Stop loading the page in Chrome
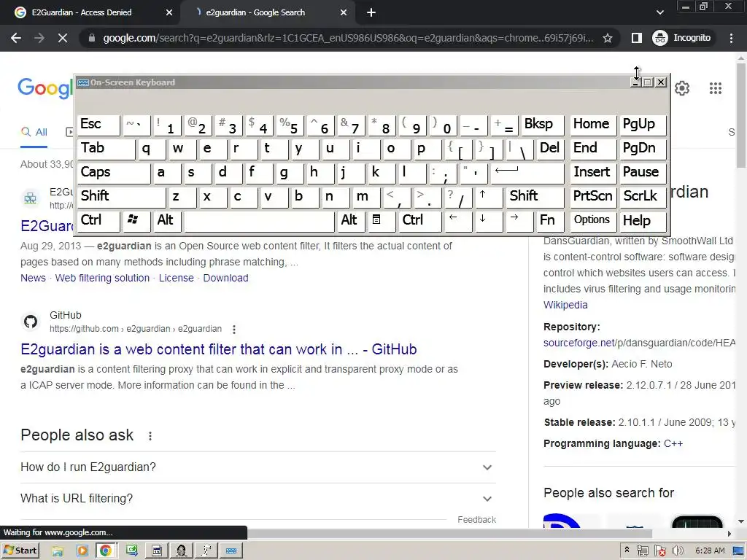Screen dimensions: 747x560 click(63, 38)
